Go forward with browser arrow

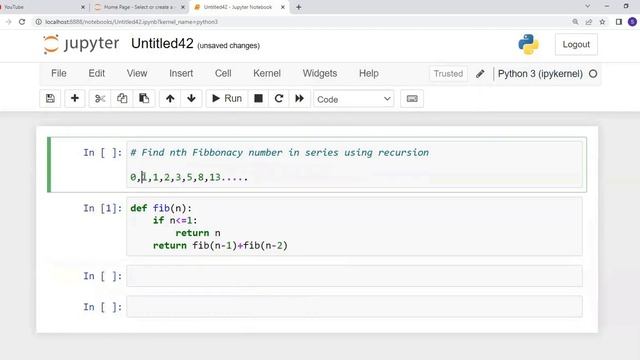pyautogui.click(x=8, y=22)
